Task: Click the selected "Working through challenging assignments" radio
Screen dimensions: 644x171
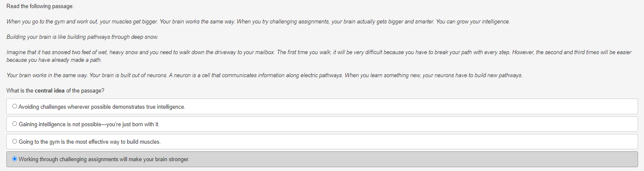Action: pyautogui.click(x=15, y=159)
